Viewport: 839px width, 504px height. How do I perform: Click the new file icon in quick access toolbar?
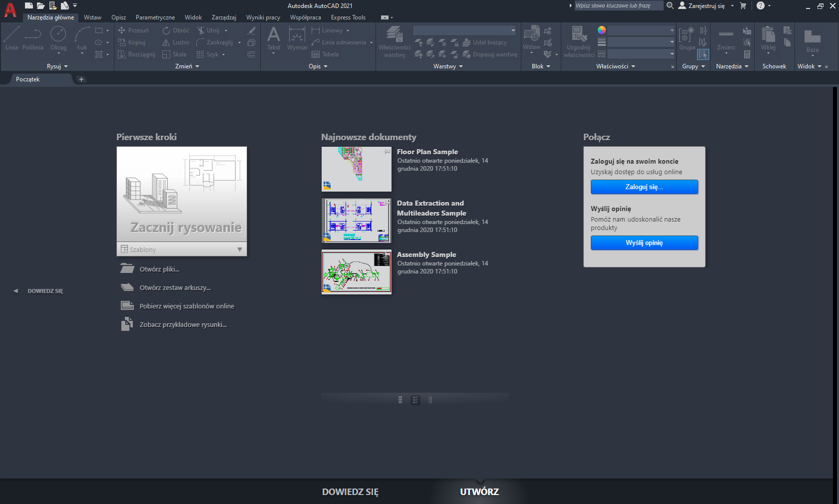[29, 5]
